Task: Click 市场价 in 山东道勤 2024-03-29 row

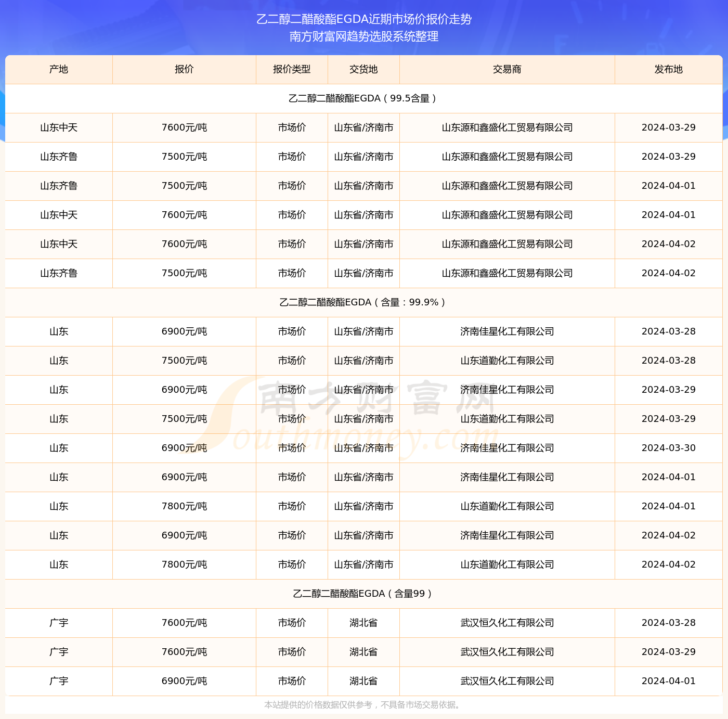Action: (x=292, y=419)
